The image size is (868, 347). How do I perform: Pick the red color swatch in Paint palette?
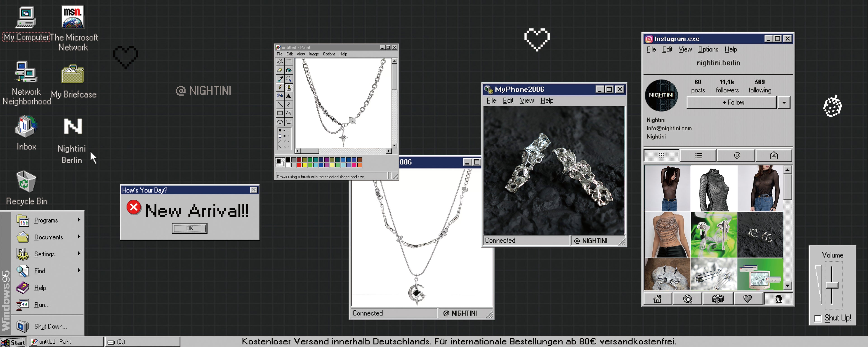pos(299,165)
